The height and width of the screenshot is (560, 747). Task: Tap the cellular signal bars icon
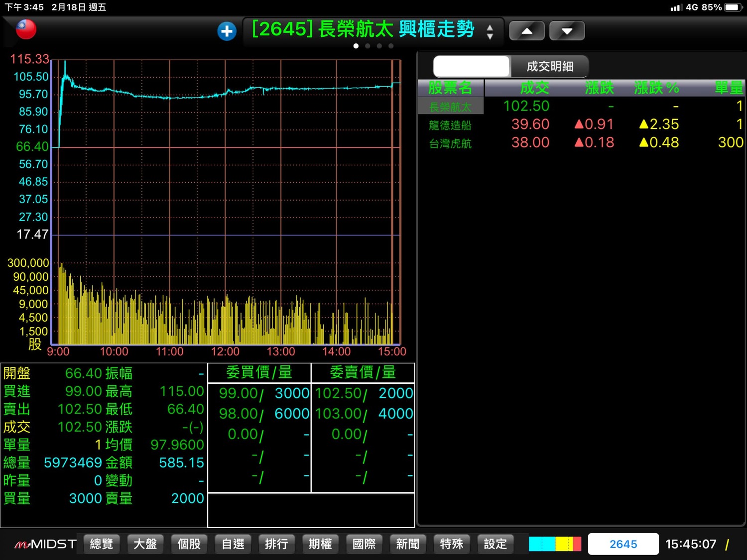676,7
